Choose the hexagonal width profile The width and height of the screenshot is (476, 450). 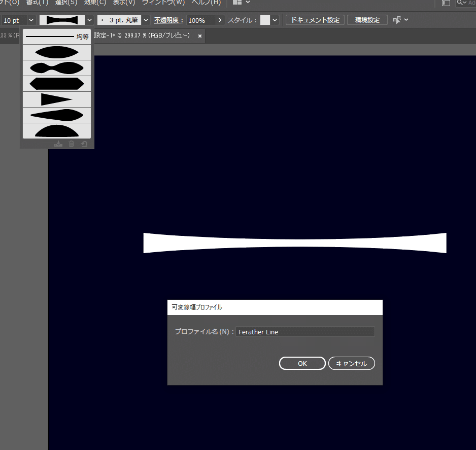tap(57, 84)
